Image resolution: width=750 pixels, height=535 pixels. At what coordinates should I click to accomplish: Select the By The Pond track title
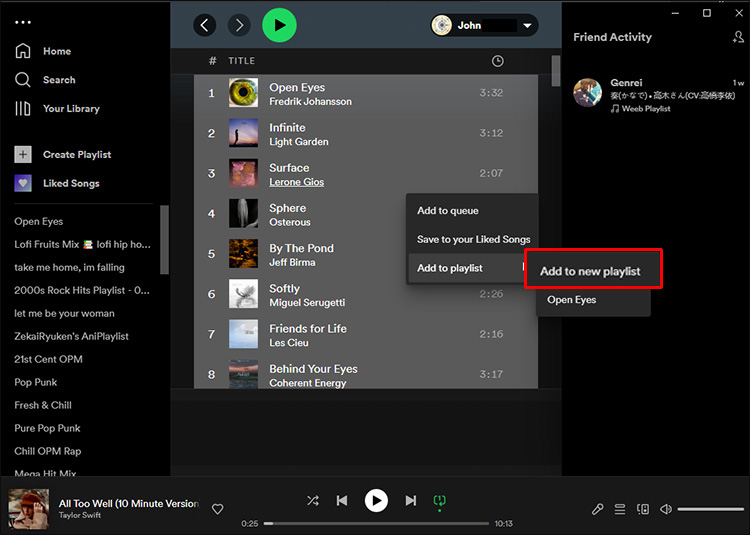pyautogui.click(x=301, y=248)
